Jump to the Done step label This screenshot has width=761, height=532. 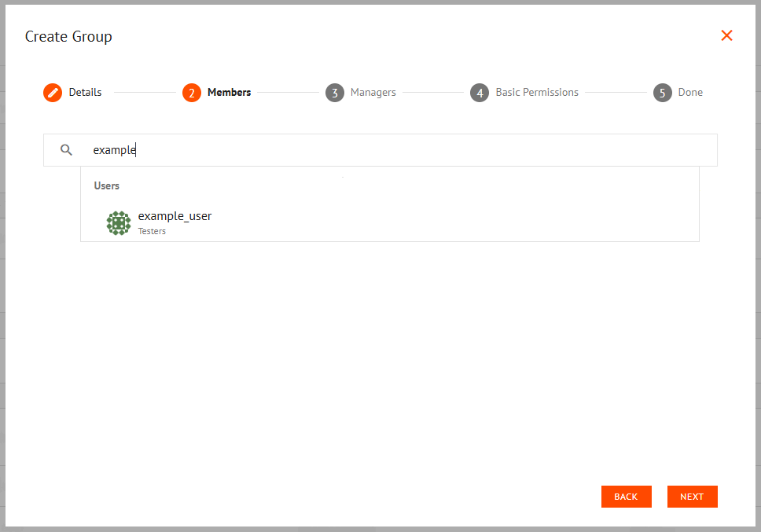point(690,92)
